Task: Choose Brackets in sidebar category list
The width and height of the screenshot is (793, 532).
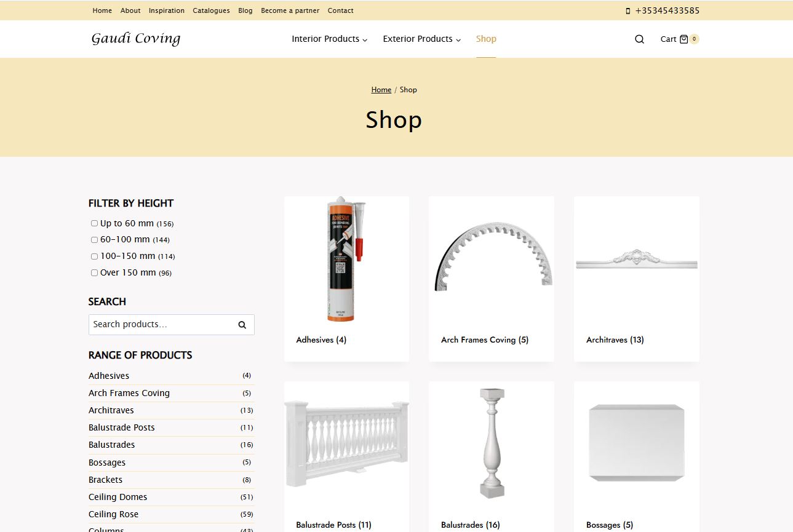Action: 106,480
